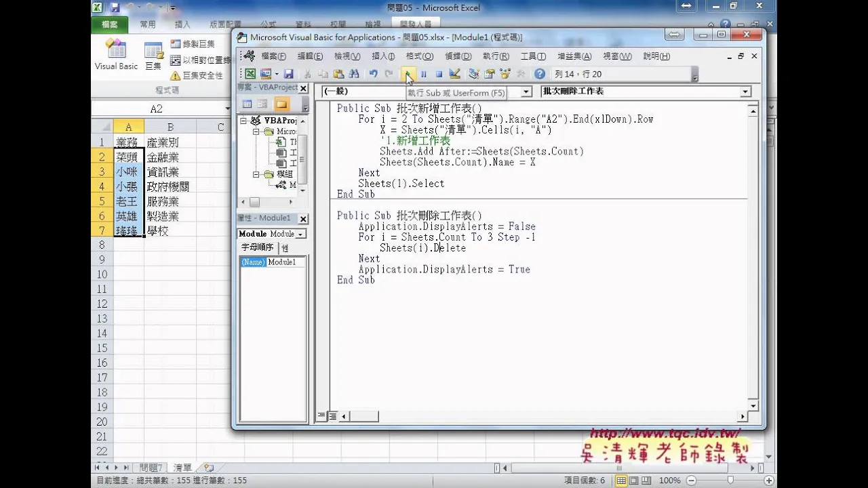Run Sub or UserForm with the play icon
This screenshot has height=488, width=868.
click(x=408, y=74)
